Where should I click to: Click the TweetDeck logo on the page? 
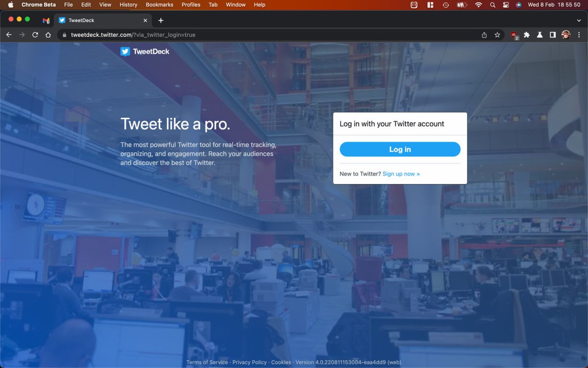(x=145, y=52)
